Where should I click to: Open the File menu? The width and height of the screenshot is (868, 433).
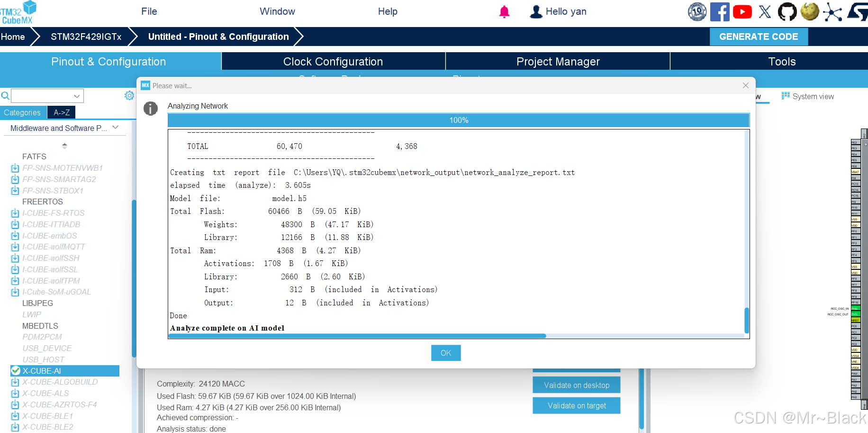149,11
